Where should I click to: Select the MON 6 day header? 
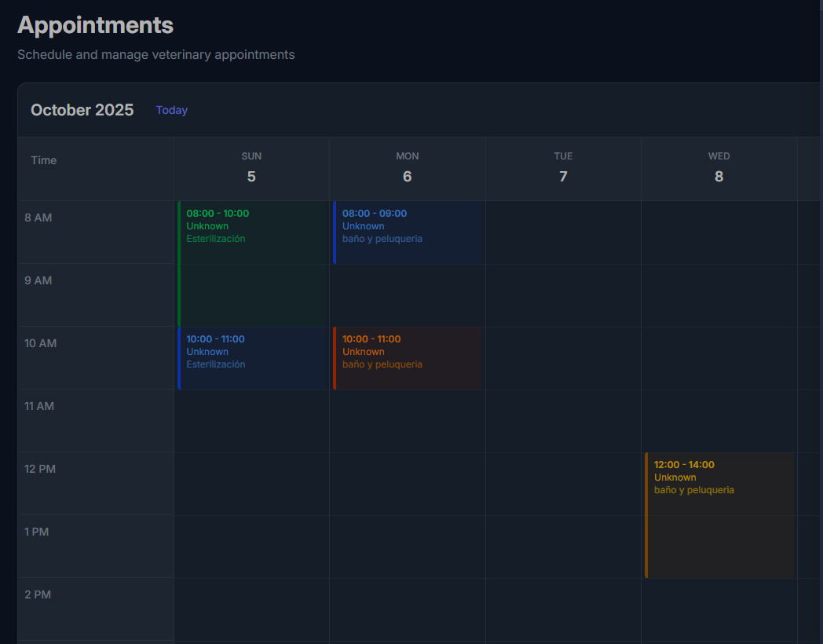click(x=407, y=168)
